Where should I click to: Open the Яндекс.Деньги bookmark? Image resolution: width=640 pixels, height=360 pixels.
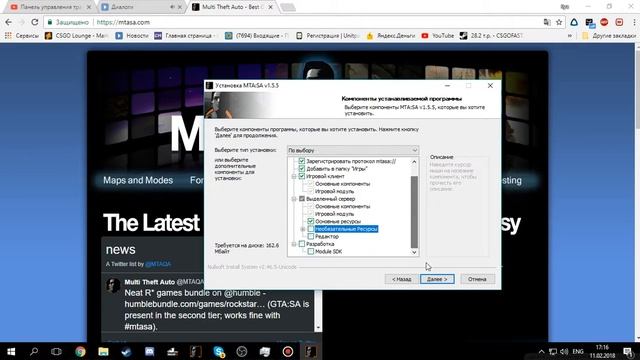(x=391, y=36)
